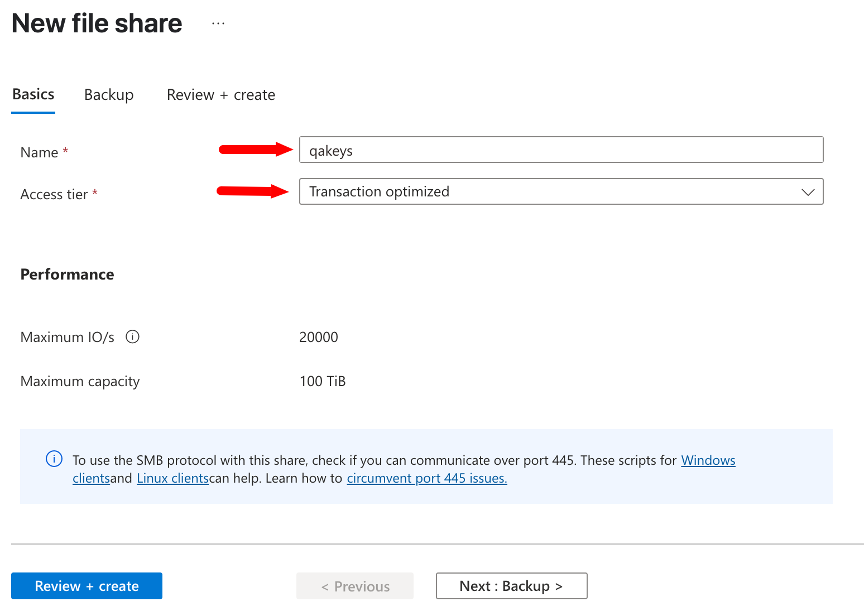Select the 20000 Maximum IO/s value
Image resolution: width=864 pixels, height=616 pixels.
[319, 337]
